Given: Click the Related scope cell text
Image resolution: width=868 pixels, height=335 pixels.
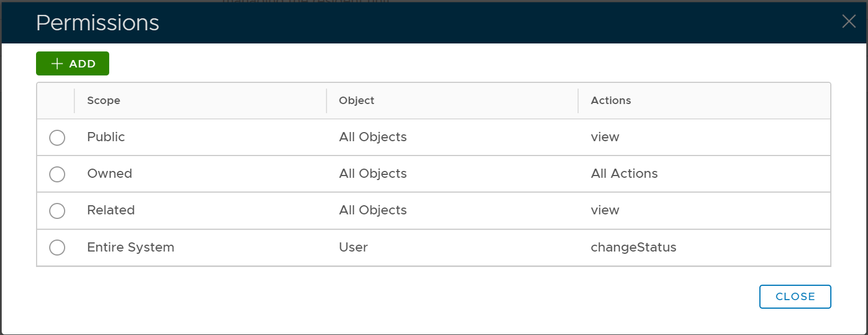Looking at the screenshot, I should pos(111,210).
